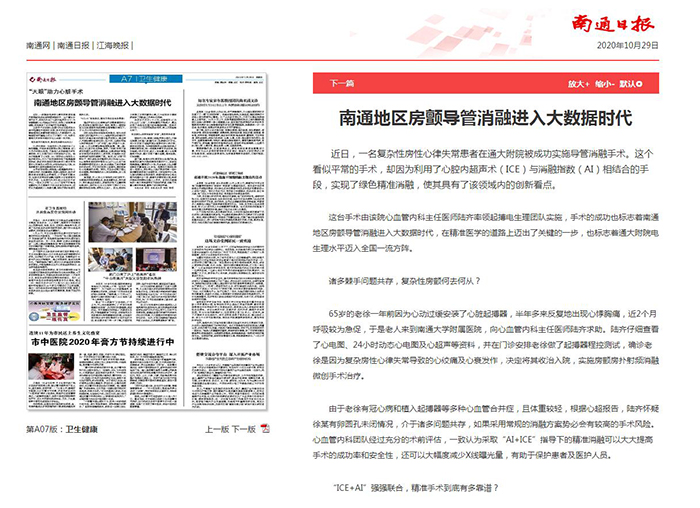The image size is (700, 508).
Task: Open the 南通日报 navigation link
Action: tap(74, 46)
